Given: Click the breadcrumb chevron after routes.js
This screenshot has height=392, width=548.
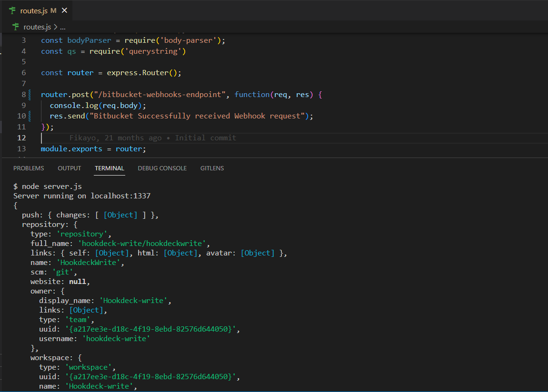Looking at the screenshot, I should [x=54, y=27].
